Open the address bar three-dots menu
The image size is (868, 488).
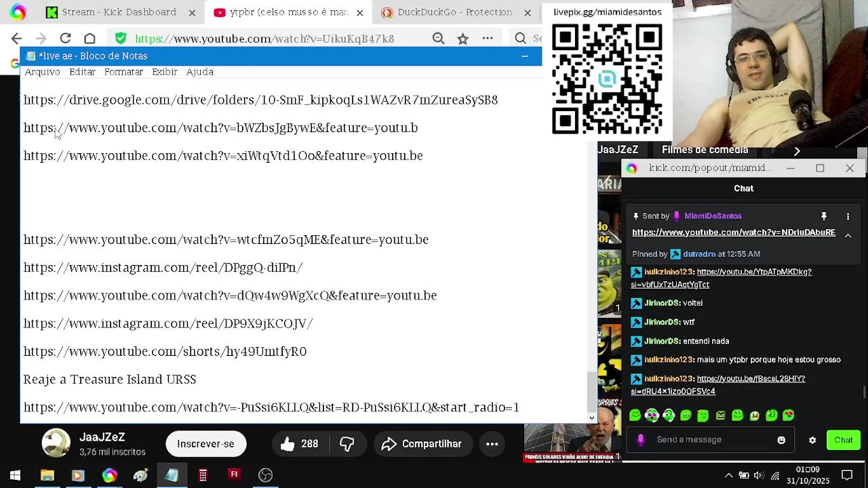click(x=488, y=39)
